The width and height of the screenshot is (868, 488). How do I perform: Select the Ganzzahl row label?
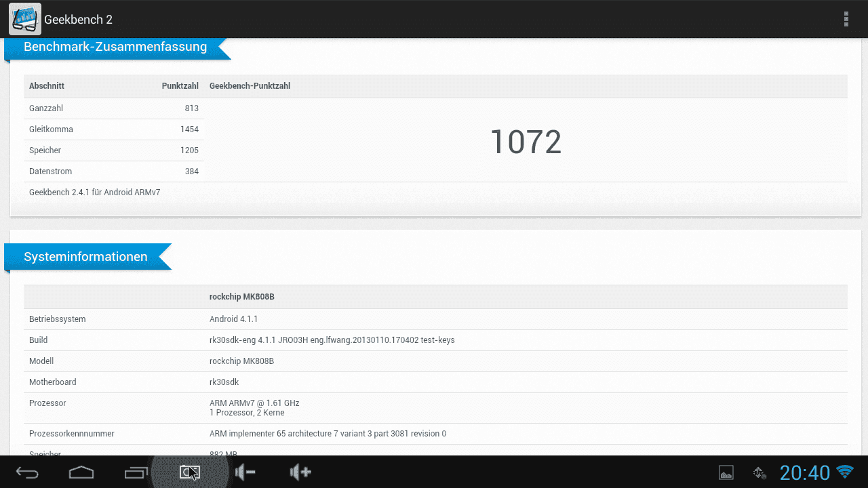(x=46, y=108)
